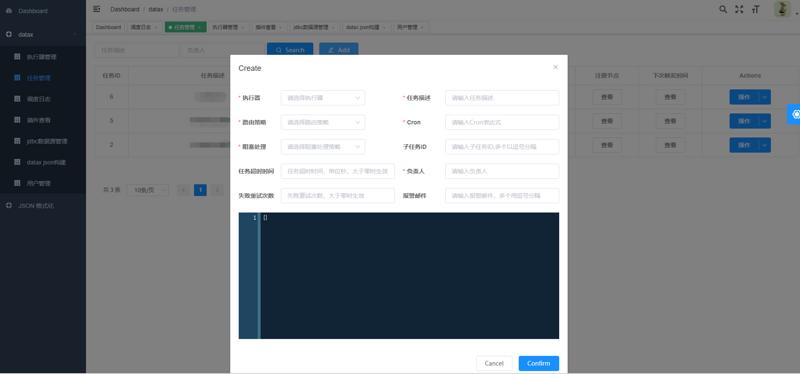This screenshot has width=800, height=374.
Task: Close the 任务管理 tab via its x
Action: [199, 28]
